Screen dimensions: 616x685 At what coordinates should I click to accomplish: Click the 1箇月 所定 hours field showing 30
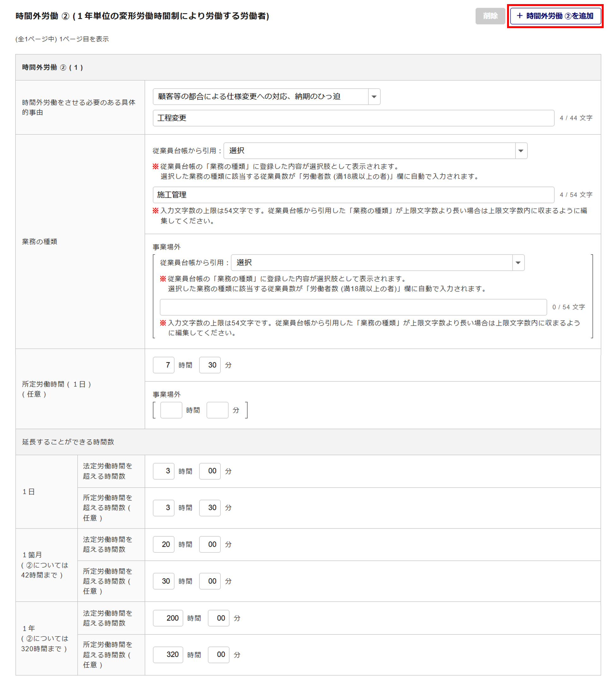(x=164, y=581)
